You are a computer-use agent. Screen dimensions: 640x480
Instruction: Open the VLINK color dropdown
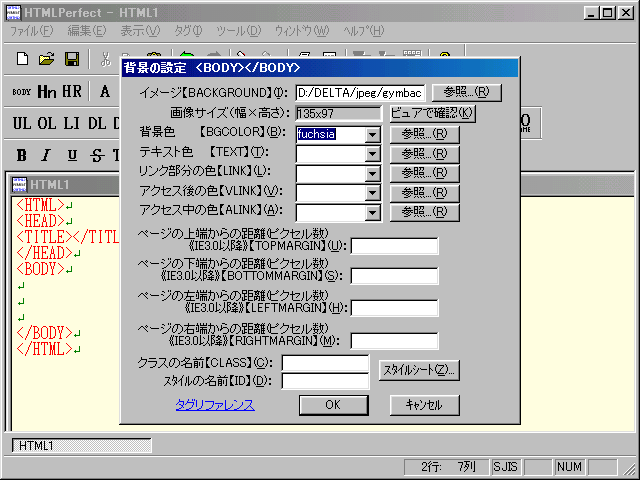(372, 192)
